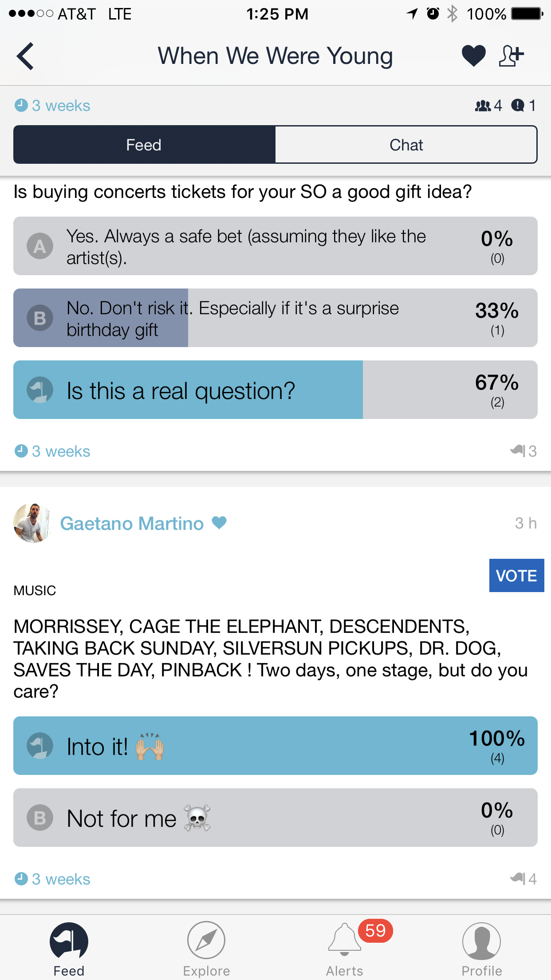Navigate back with the left chevron

(x=25, y=56)
